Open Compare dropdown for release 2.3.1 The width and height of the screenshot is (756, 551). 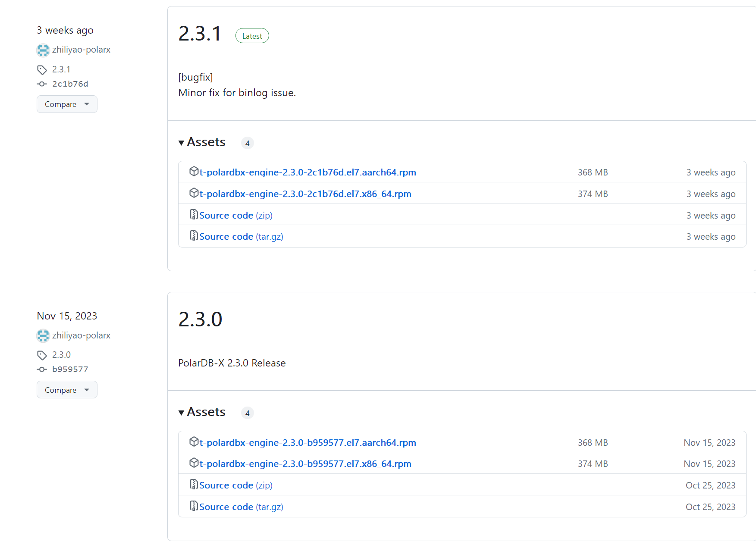(x=67, y=104)
